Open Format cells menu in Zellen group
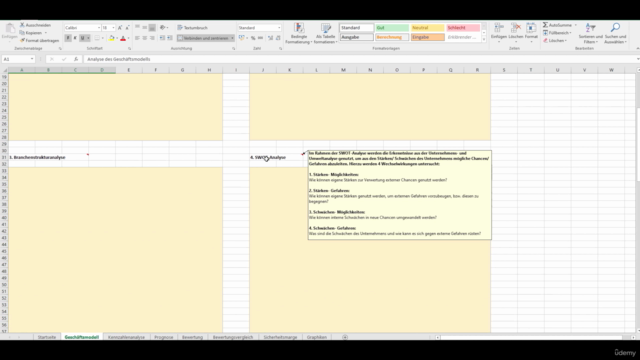The image size is (640, 360). (531, 32)
